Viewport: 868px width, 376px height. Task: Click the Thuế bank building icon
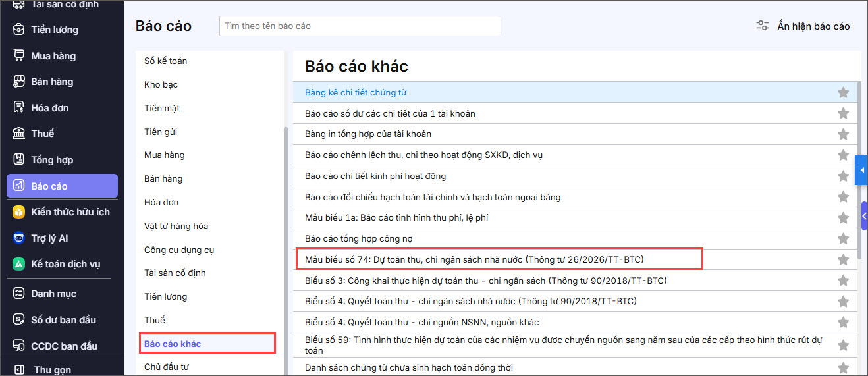point(19,133)
